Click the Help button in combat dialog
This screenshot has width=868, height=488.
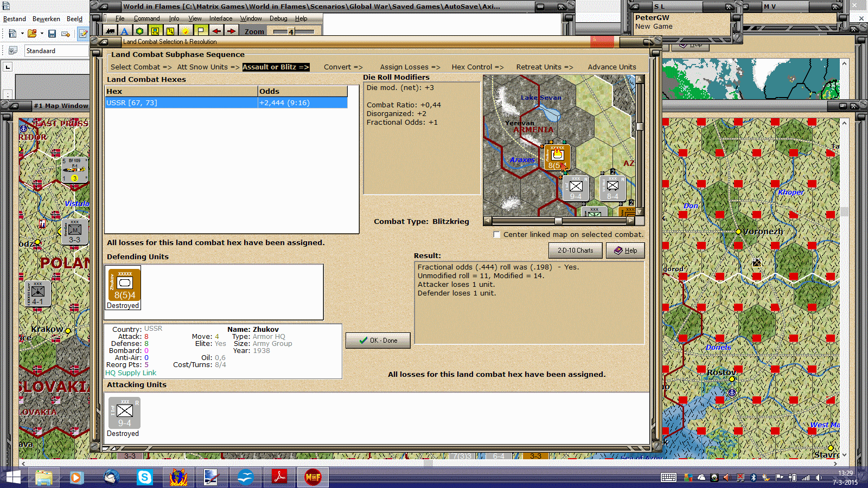(x=626, y=251)
